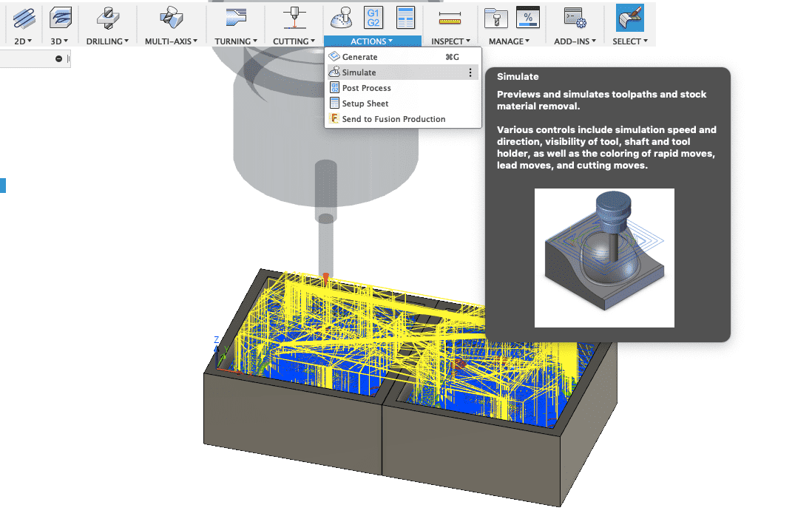Open the ADD-INS dropdown
Image resolution: width=812 pixels, height=516 pixels.
click(x=575, y=41)
